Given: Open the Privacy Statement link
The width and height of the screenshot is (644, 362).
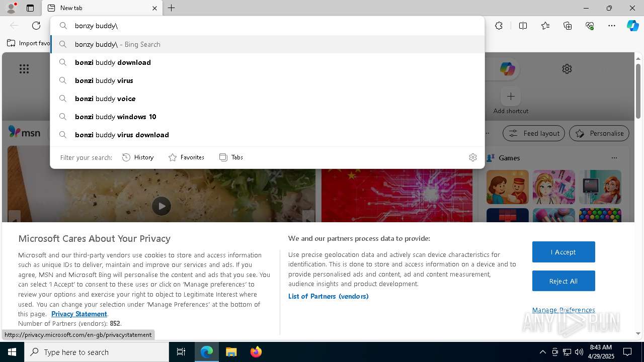Looking at the screenshot, I should point(79,314).
